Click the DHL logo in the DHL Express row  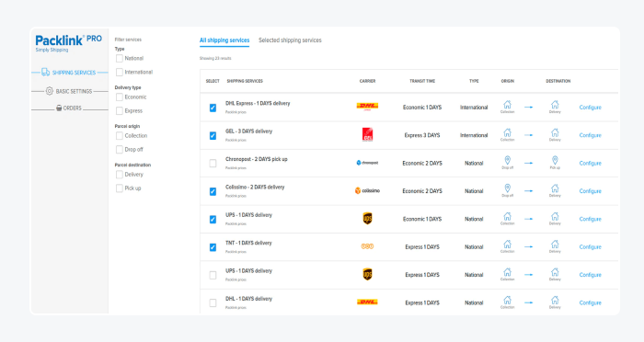[367, 107]
